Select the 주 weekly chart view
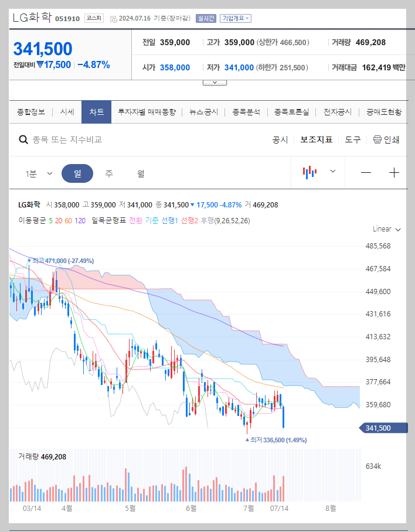This screenshot has height=532, width=415. point(108,172)
